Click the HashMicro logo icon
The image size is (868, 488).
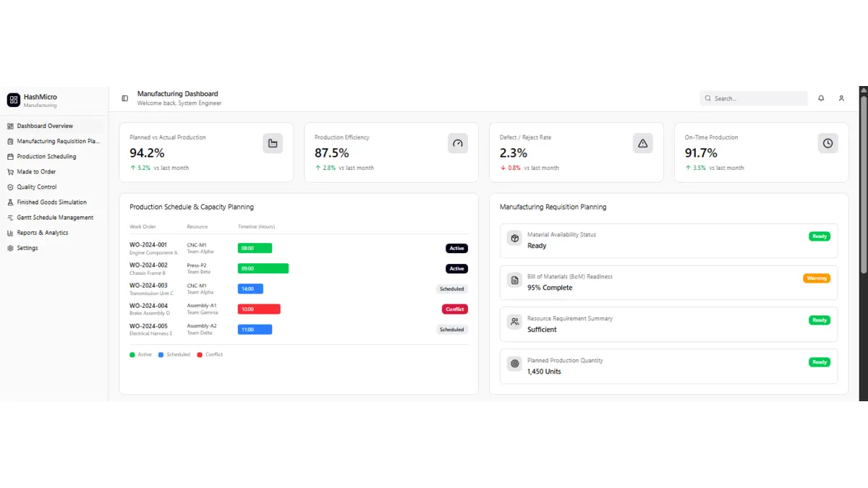tap(13, 100)
